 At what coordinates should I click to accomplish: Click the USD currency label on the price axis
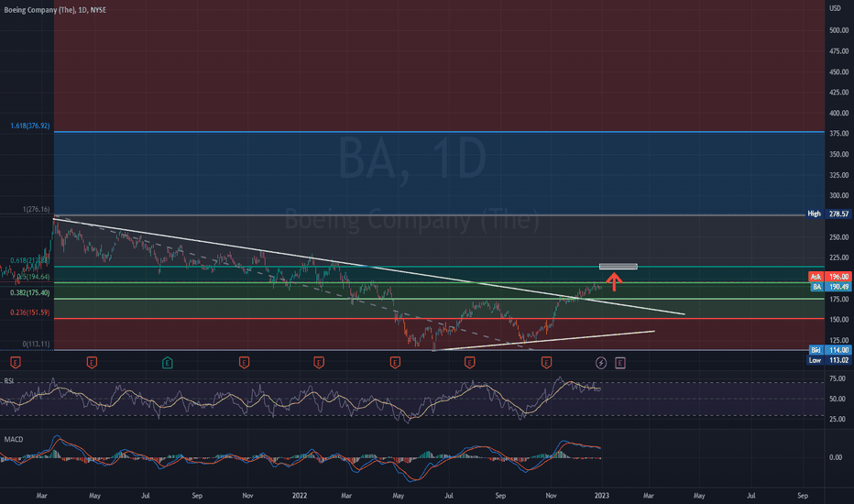tap(836, 8)
